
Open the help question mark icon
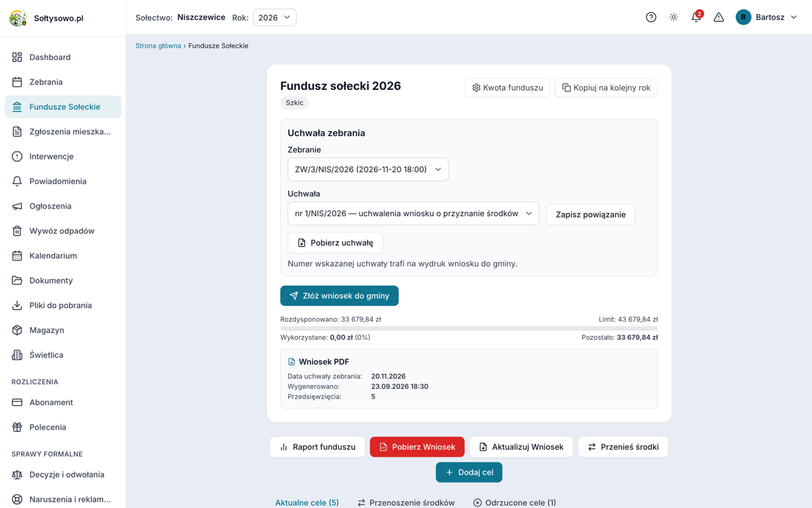651,18
